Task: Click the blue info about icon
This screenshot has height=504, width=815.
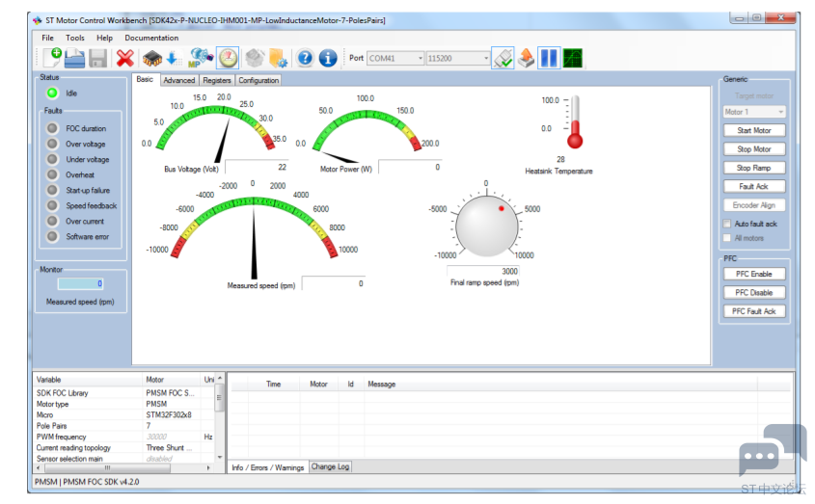Action: click(328, 58)
